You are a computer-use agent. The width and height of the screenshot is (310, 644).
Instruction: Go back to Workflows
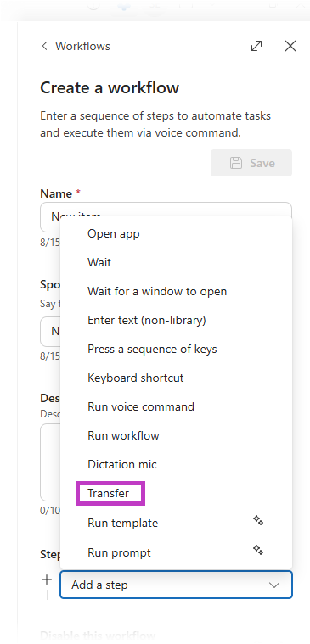(x=76, y=46)
